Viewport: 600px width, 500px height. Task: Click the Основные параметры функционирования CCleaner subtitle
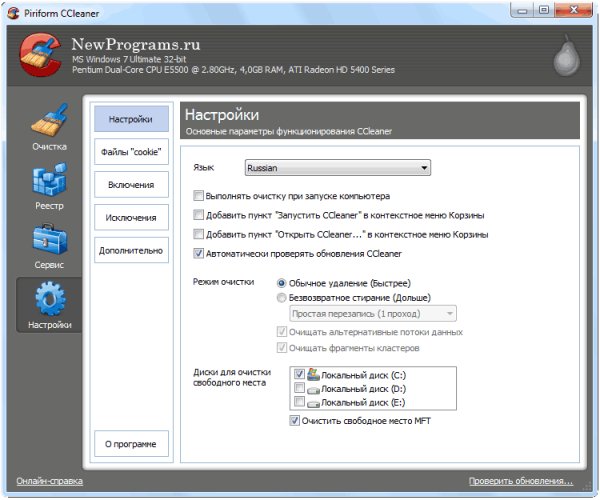(x=289, y=131)
